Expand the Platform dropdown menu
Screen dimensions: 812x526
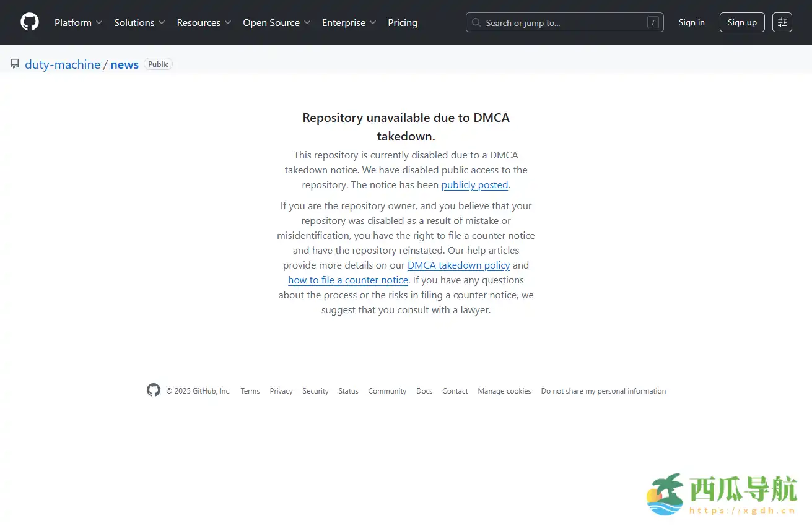point(78,22)
